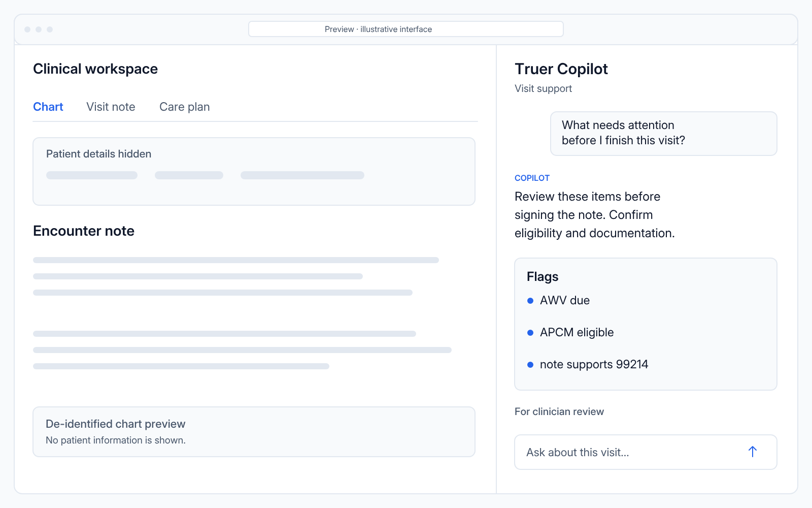Click the Patient details hidden card
Viewport: 812px width, 508px height.
[254, 171]
